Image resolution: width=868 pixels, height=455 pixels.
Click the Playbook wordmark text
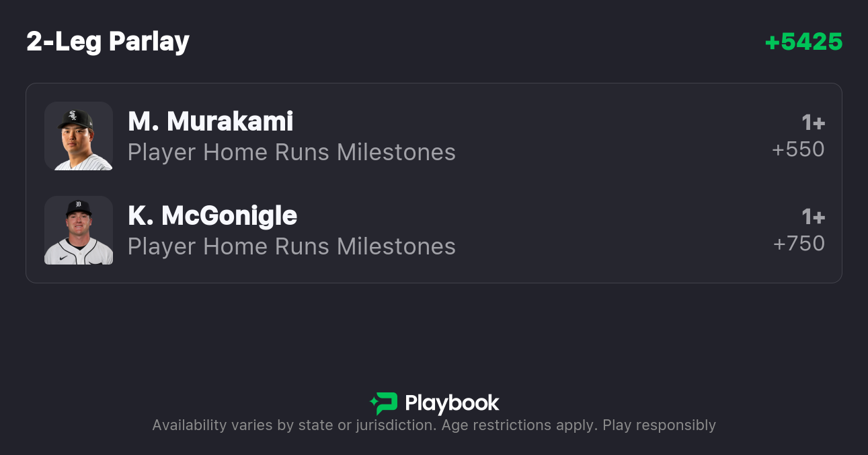click(x=452, y=403)
